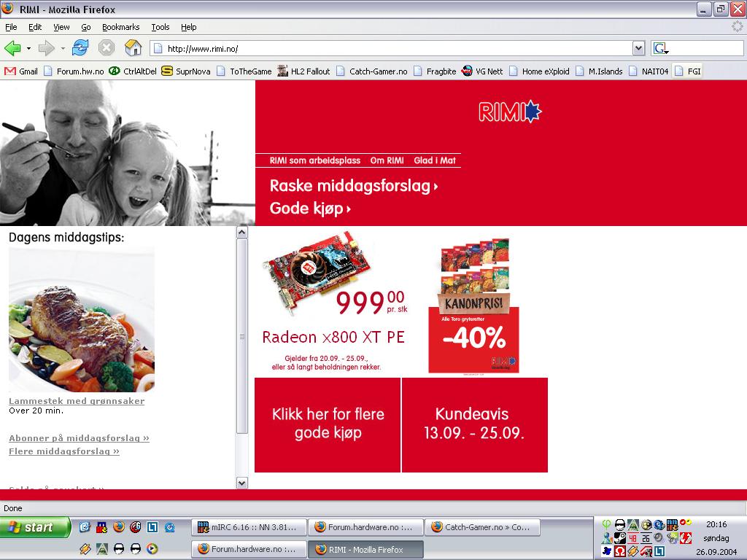The width and height of the screenshot is (747, 560).
Task: Open the HL2 Fallout bookmark
Action: 303,71
